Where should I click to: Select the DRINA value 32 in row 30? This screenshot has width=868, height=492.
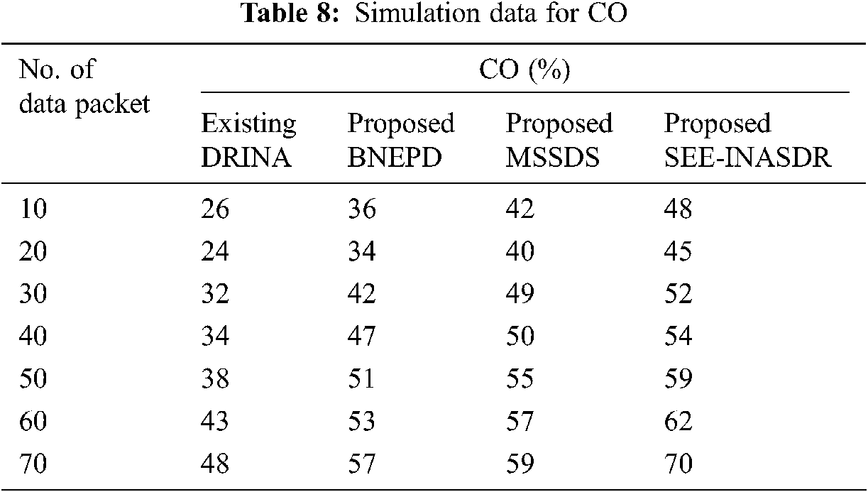(216, 295)
